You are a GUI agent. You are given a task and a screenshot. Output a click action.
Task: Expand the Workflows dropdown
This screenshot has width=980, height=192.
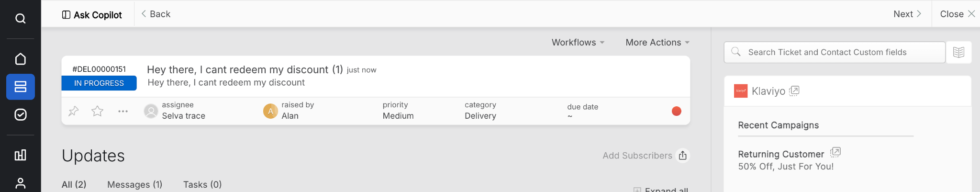pyautogui.click(x=578, y=43)
